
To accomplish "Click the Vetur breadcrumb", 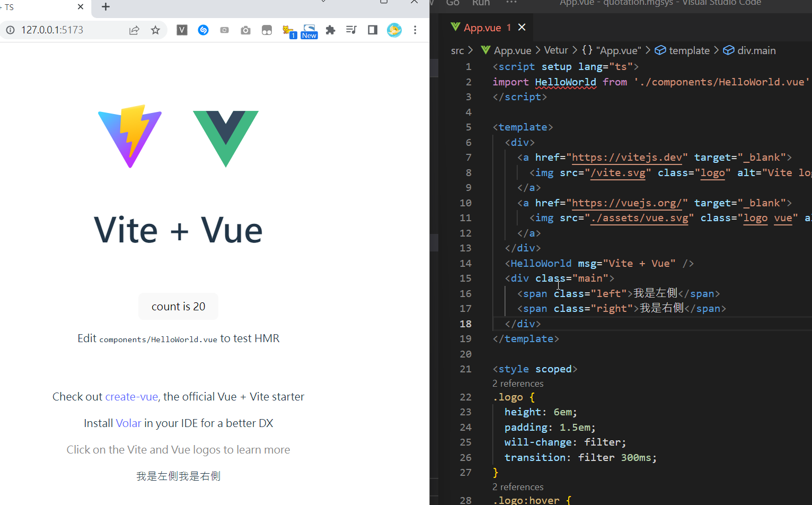I will click(556, 50).
